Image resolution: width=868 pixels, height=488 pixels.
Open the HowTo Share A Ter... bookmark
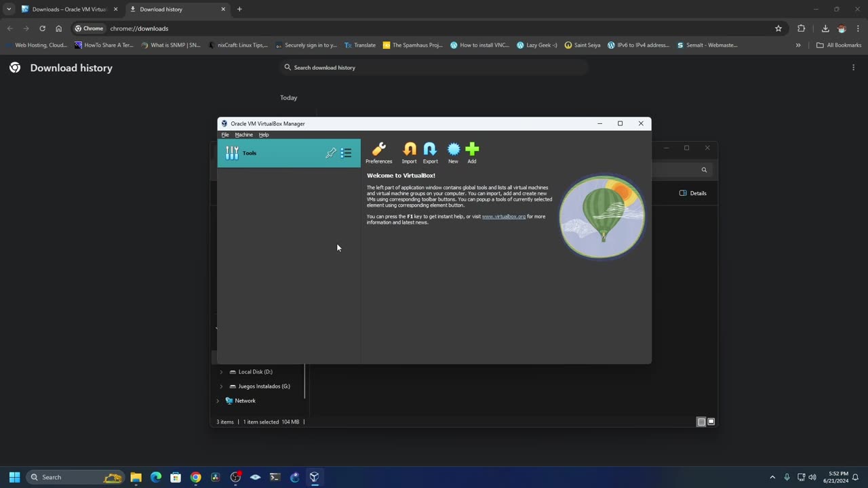tap(104, 45)
